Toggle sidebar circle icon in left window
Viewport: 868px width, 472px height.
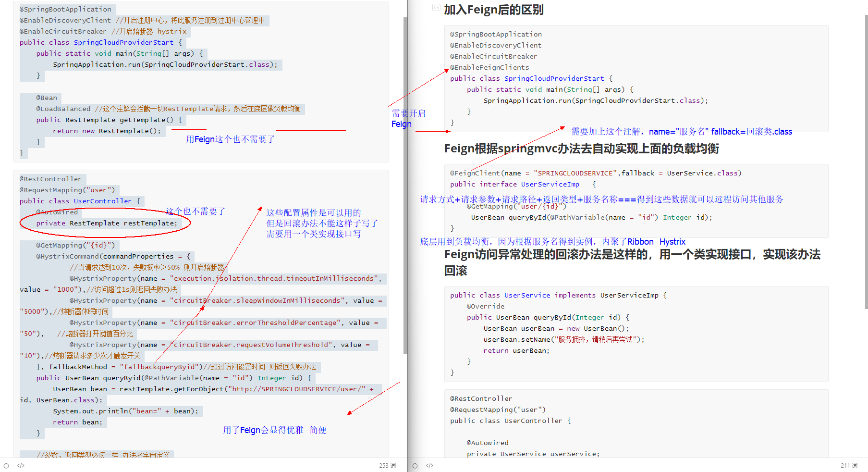pyautogui.click(x=6, y=465)
